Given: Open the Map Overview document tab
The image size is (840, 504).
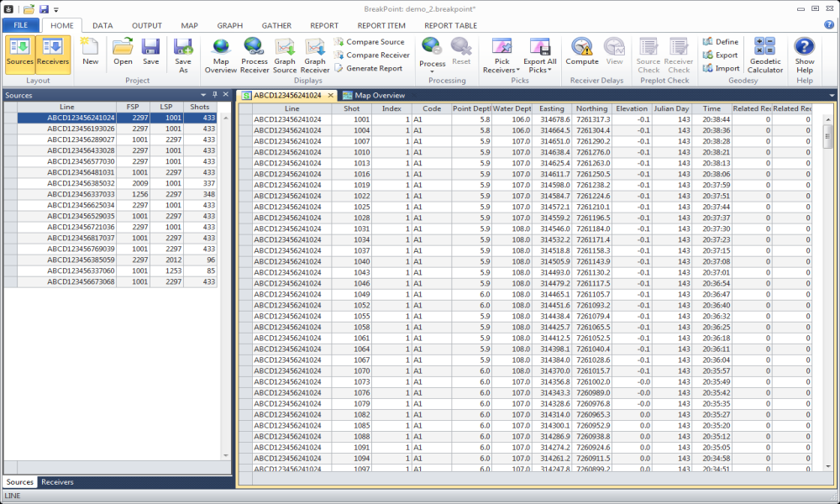Looking at the screenshot, I should [x=378, y=96].
